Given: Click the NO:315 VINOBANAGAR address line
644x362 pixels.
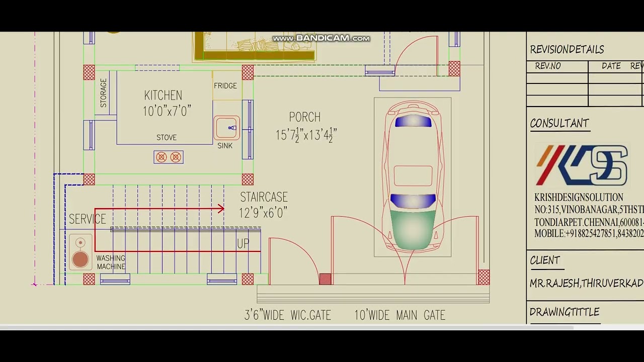Looking at the screenshot, I should click(589, 210).
